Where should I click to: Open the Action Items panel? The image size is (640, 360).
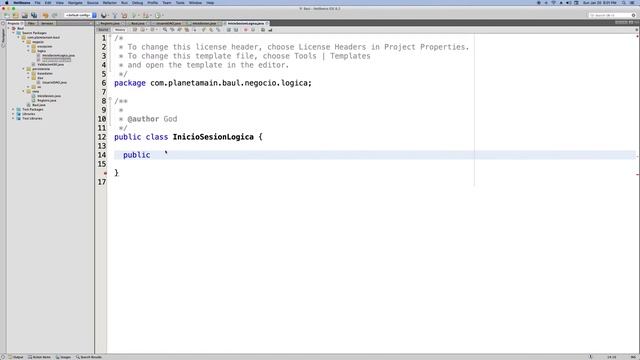(x=40, y=357)
